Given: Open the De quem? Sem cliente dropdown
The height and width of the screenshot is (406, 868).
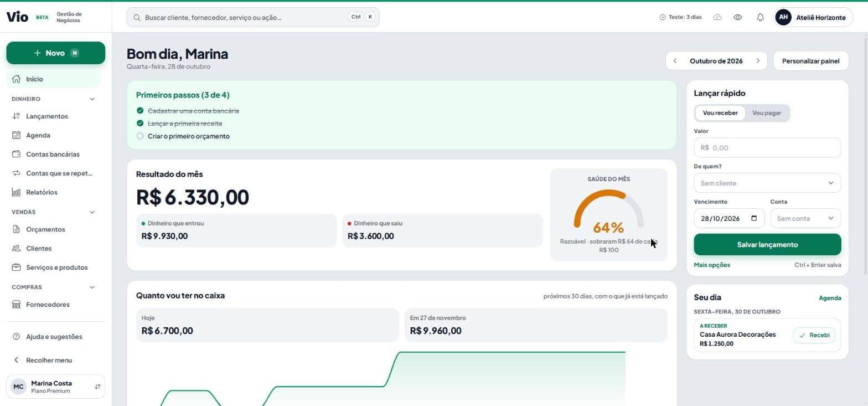Looking at the screenshot, I should (x=767, y=183).
